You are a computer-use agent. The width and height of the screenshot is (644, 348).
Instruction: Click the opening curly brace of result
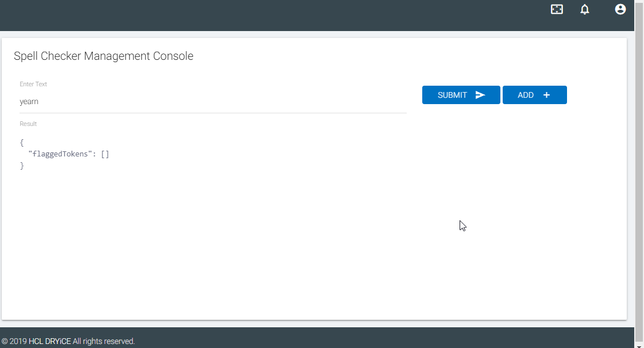point(22,142)
